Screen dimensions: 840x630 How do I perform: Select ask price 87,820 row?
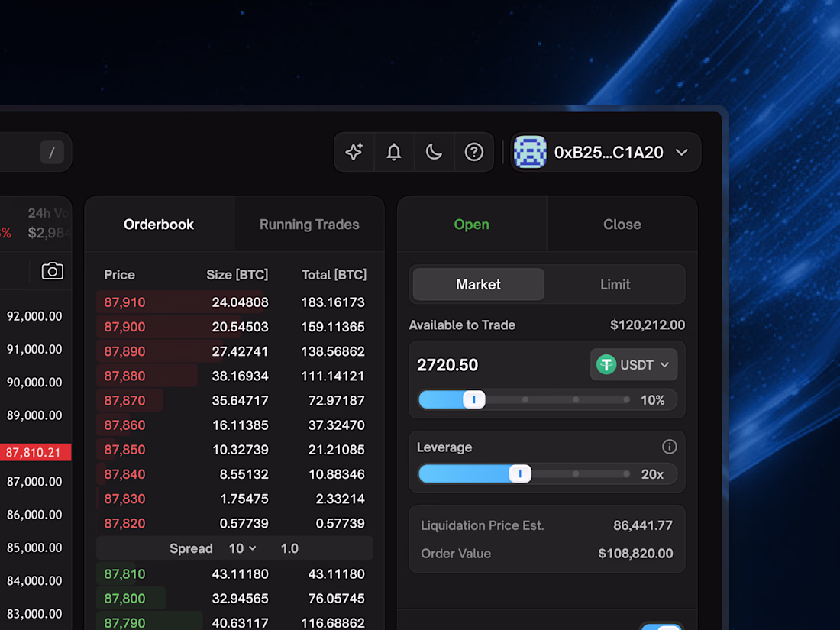(x=234, y=523)
